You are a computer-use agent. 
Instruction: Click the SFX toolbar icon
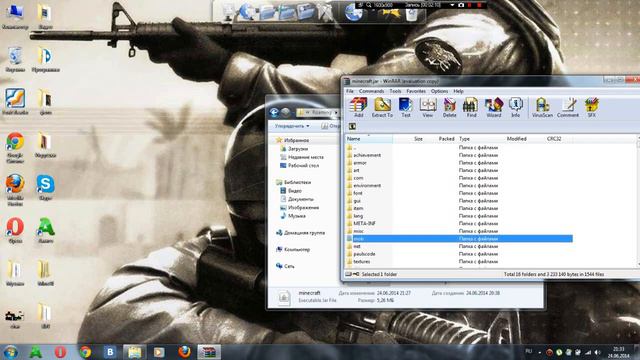[x=591, y=107]
